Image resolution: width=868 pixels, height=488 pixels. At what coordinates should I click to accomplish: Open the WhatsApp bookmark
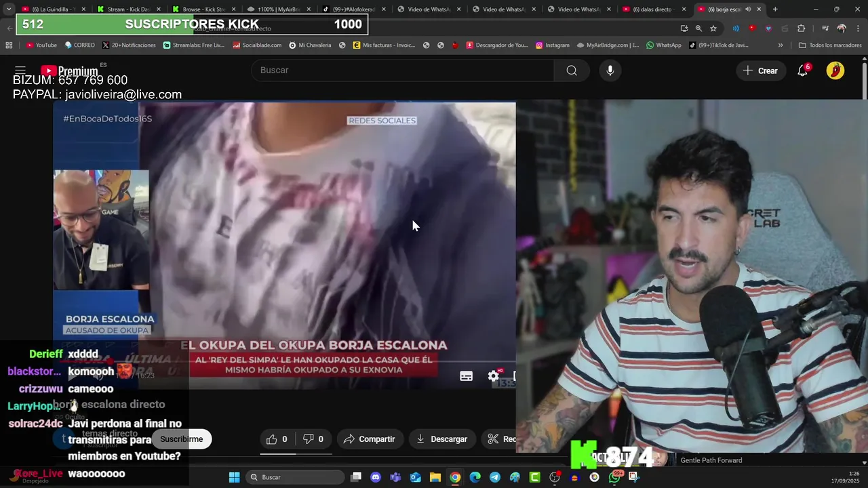coord(663,45)
